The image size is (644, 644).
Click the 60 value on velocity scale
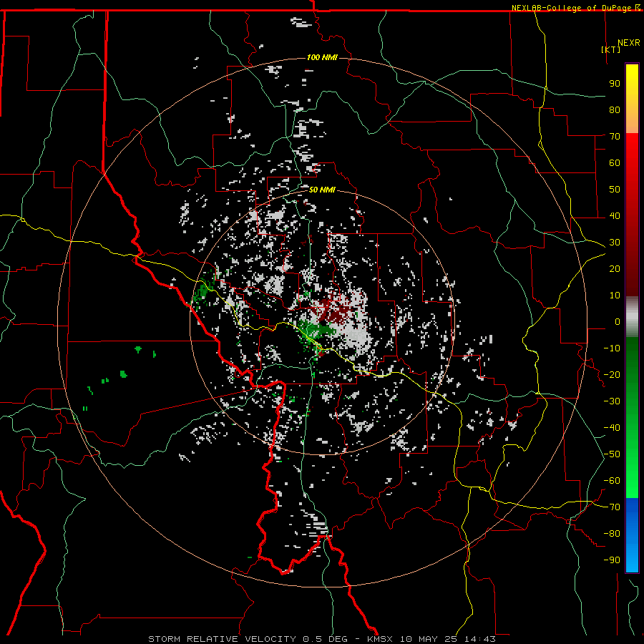click(615, 162)
